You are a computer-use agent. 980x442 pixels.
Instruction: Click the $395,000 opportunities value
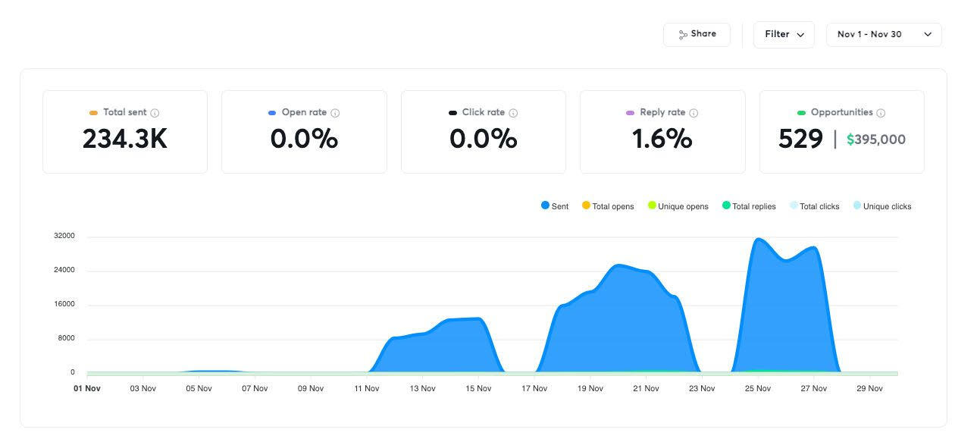pyautogui.click(x=876, y=139)
